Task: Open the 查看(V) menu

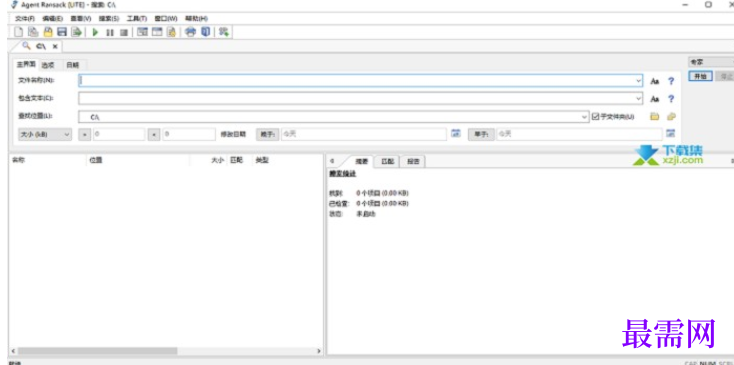Action: point(81,19)
